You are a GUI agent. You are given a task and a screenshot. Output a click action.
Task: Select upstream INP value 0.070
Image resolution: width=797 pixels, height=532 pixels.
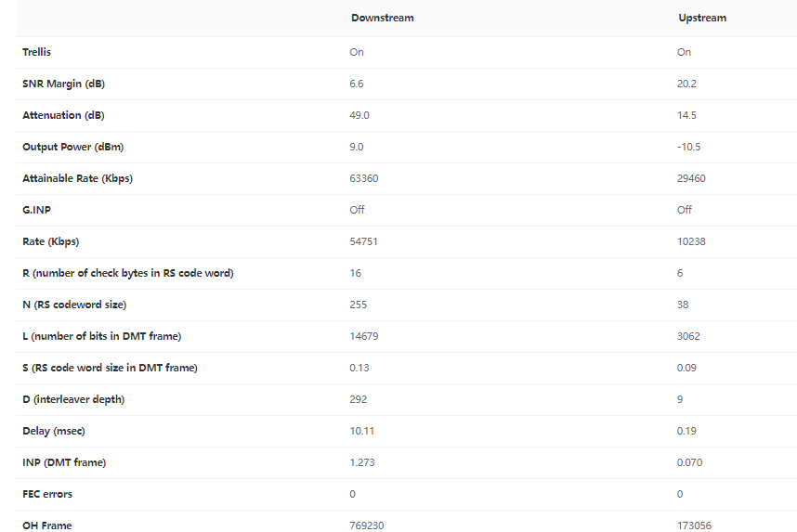tap(689, 462)
